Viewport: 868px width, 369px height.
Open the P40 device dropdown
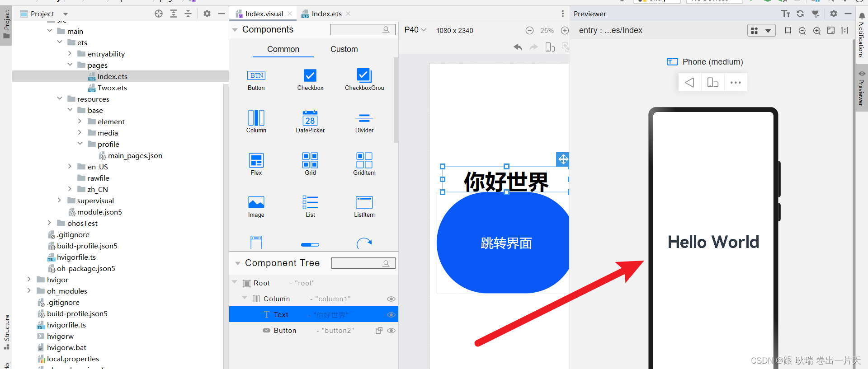pyautogui.click(x=415, y=30)
